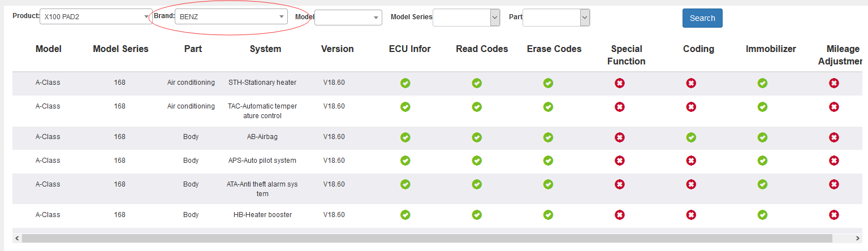
Task: Click the scrollbar left arrow
Action: [x=17, y=239]
